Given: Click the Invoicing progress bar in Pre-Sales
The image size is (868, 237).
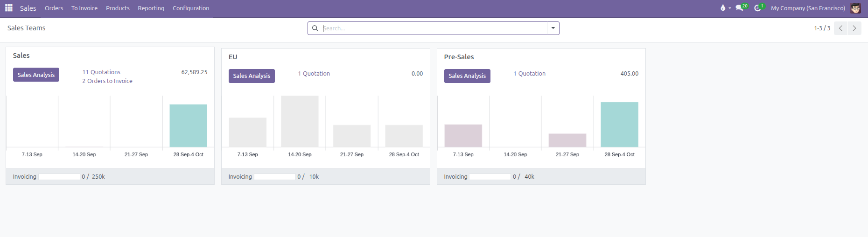Looking at the screenshot, I should [x=490, y=177].
